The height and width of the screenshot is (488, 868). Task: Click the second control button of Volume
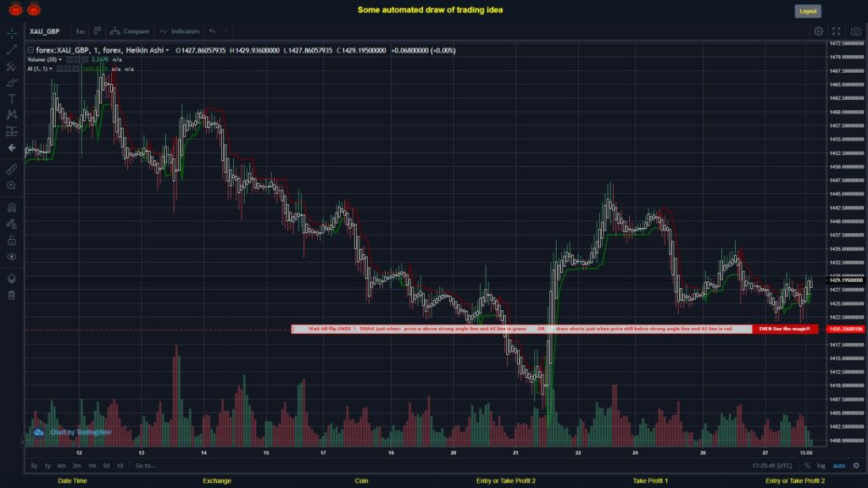click(x=77, y=60)
